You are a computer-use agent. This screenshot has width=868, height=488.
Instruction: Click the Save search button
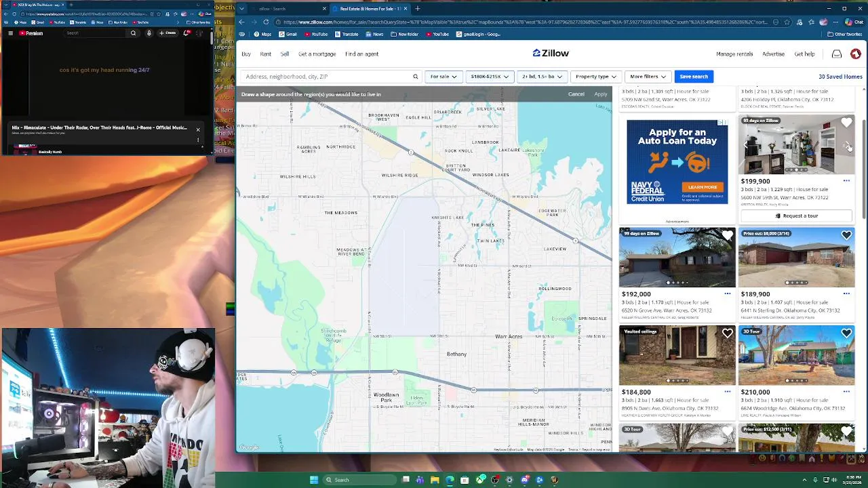tap(694, 77)
